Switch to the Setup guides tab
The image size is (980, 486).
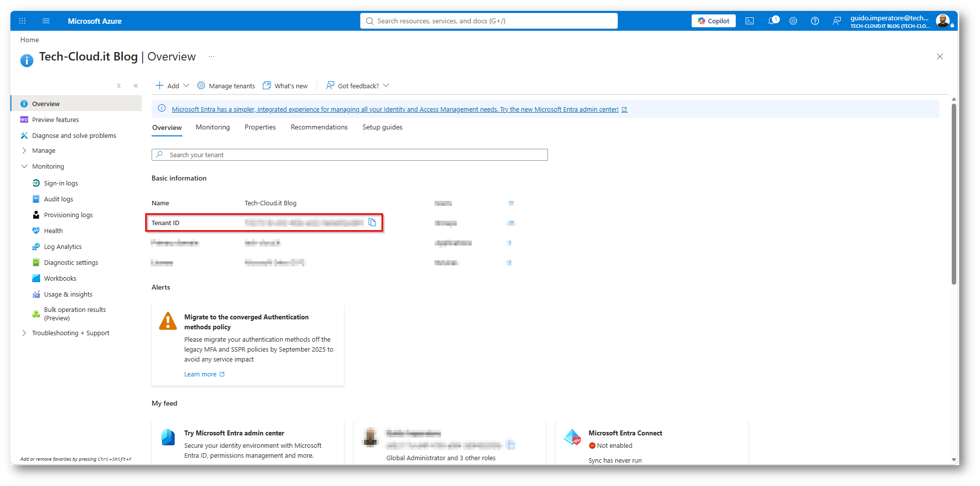coord(382,127)
